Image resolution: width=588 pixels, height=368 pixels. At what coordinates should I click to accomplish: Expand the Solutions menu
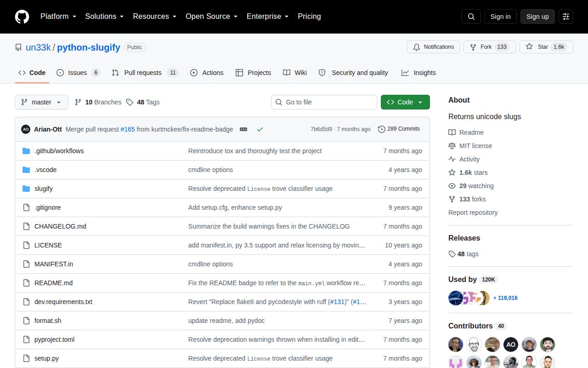tap(104, 17)
